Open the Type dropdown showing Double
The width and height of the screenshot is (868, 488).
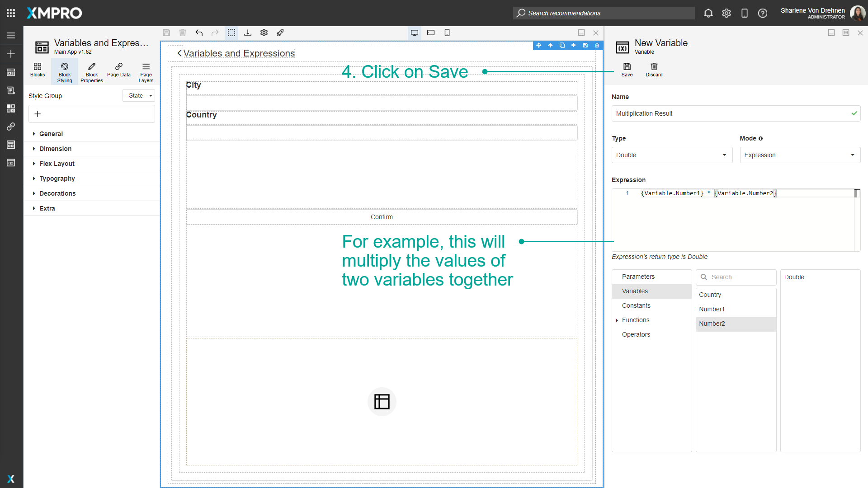[672, 155]
